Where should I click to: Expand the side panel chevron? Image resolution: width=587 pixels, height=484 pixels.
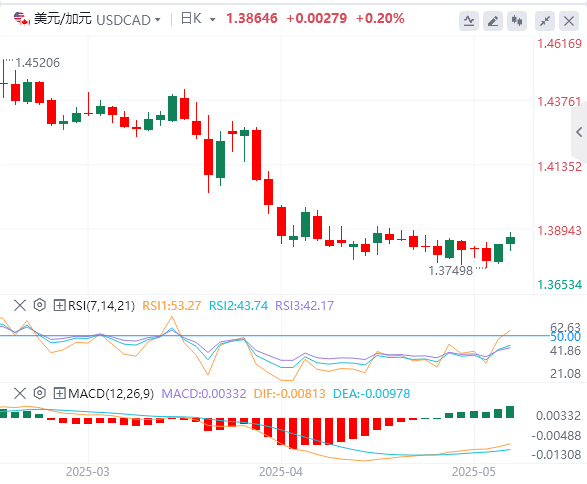(579, 132)
